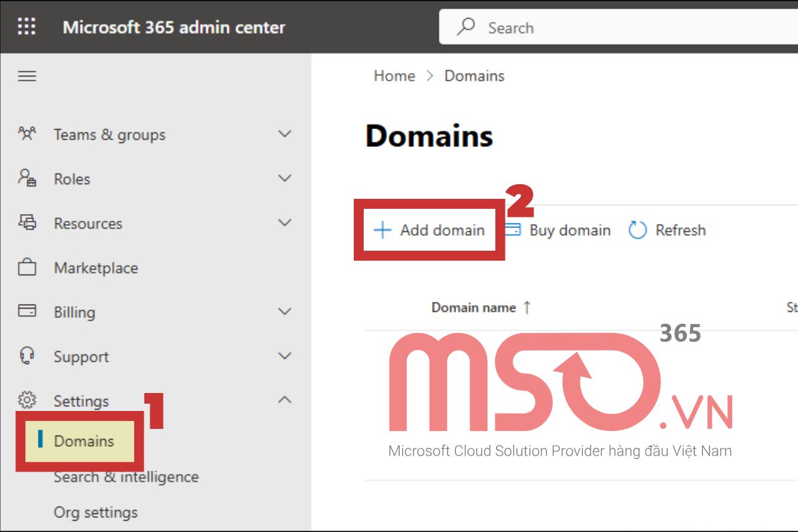Click the Domains breadcrumb
Screen dimensions: 798x532
tap(474, 76)
